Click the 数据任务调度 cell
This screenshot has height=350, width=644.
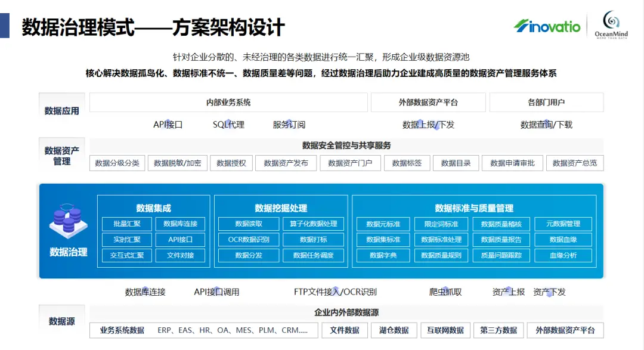(314, 255)
